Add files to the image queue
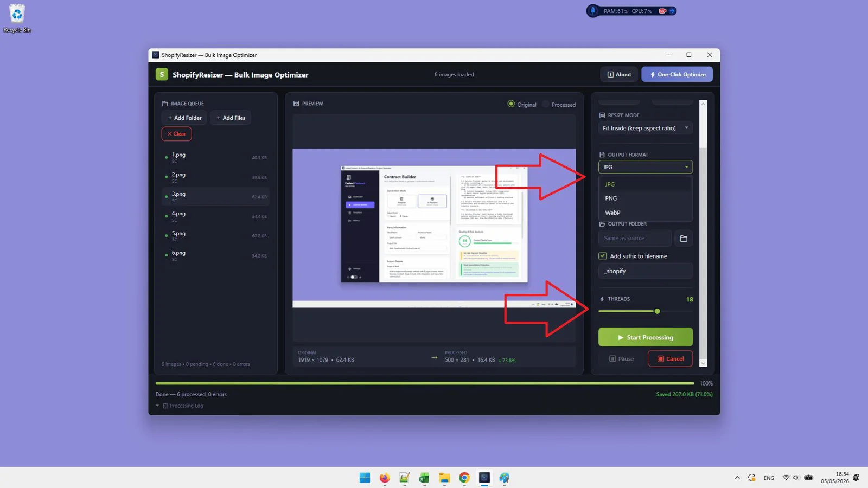The height and width of the screenshot is (488, 868). tap(231, 118)
